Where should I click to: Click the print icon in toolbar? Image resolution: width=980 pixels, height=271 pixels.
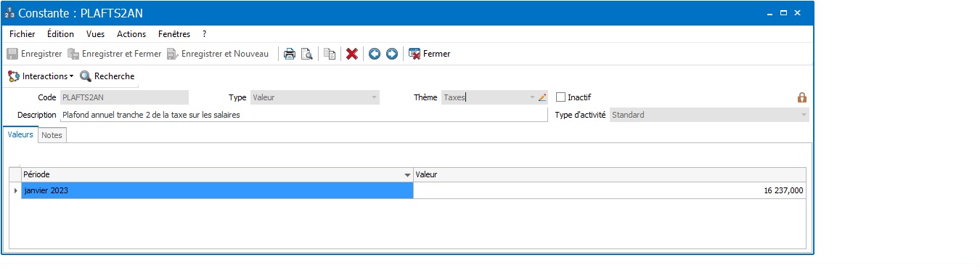tap(289, 54)
